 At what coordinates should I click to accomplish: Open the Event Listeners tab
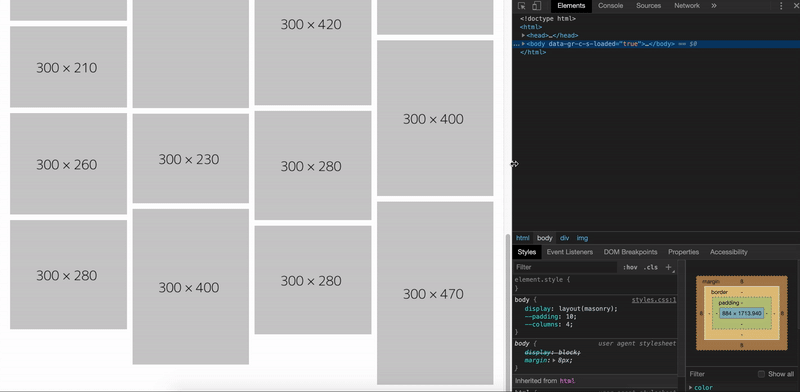569,252
